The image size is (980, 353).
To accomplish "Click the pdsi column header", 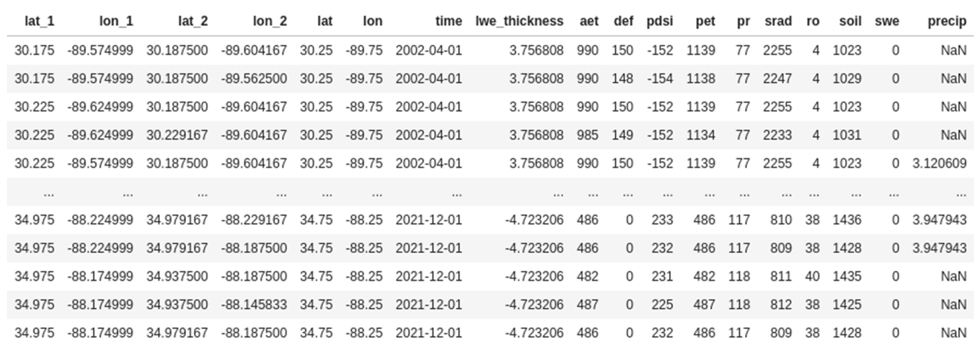I will [x=660, y=21].
